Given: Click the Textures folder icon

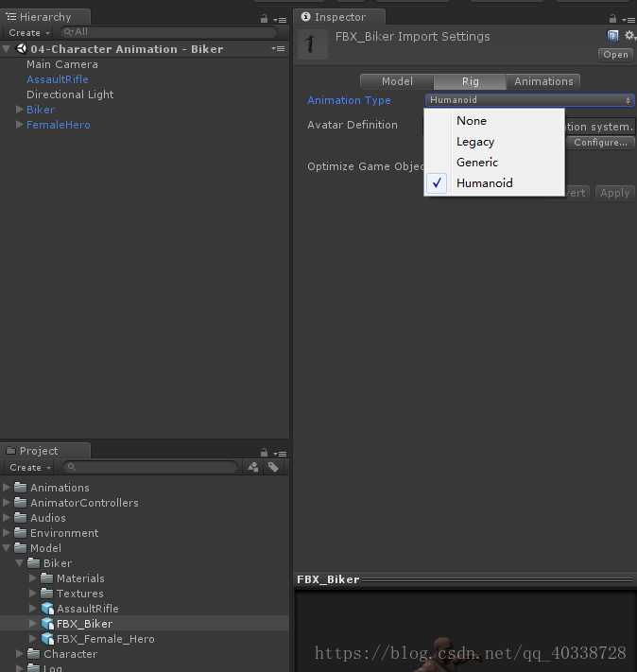Looking at the screenshot, I should tap(46, 594).
